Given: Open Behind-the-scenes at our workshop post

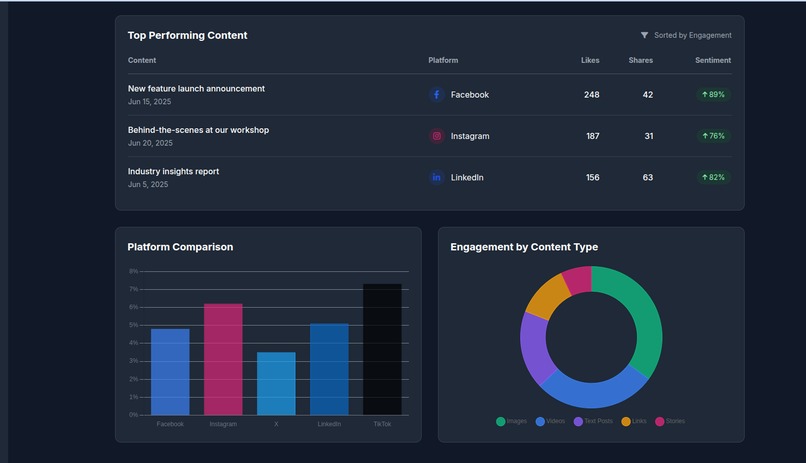Looking at the screenshot, I should (x=198, y=130).
